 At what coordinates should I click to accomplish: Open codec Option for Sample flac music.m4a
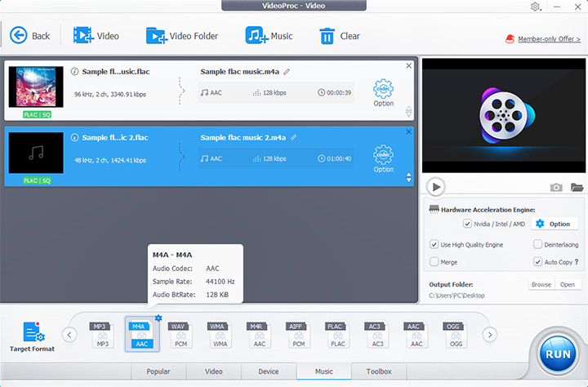(x=383, y=92)
